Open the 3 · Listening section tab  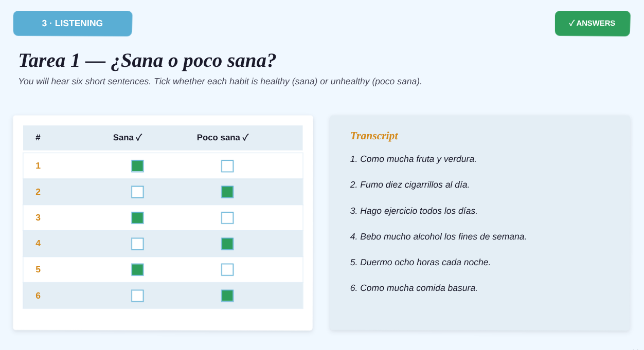point(73,23)
